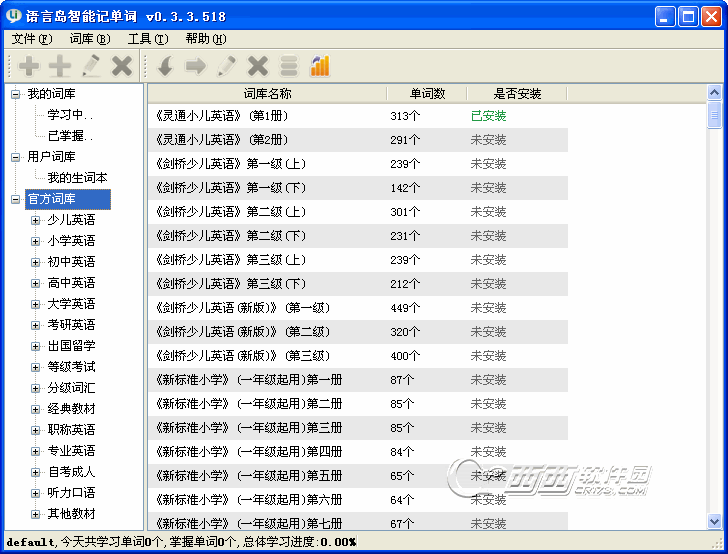
Task: Open the 帮助(H) menu
Action: (206, 39)
